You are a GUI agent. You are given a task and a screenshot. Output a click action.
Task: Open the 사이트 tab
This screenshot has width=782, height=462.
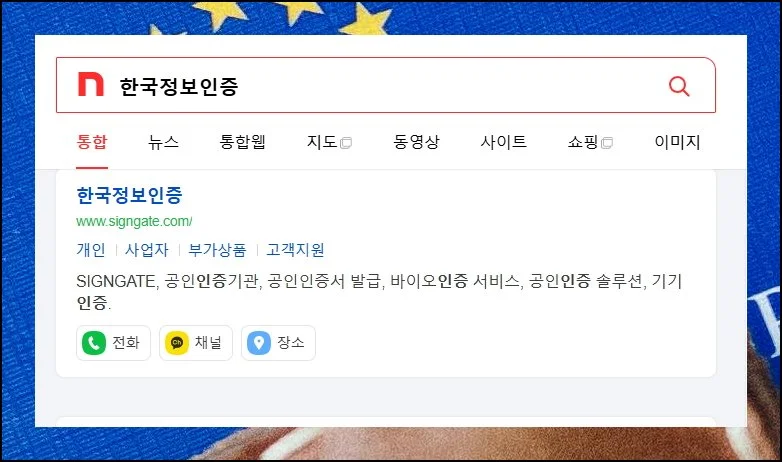pos(503,142)
